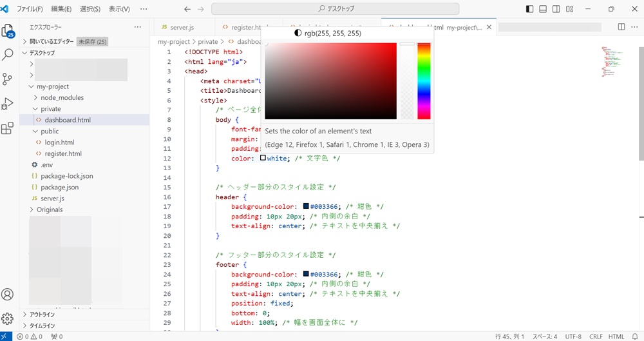The height and width of the screenshot is (341, 644).
Task: Collapse the デスクトップ root folder
Action: point(84,53)
